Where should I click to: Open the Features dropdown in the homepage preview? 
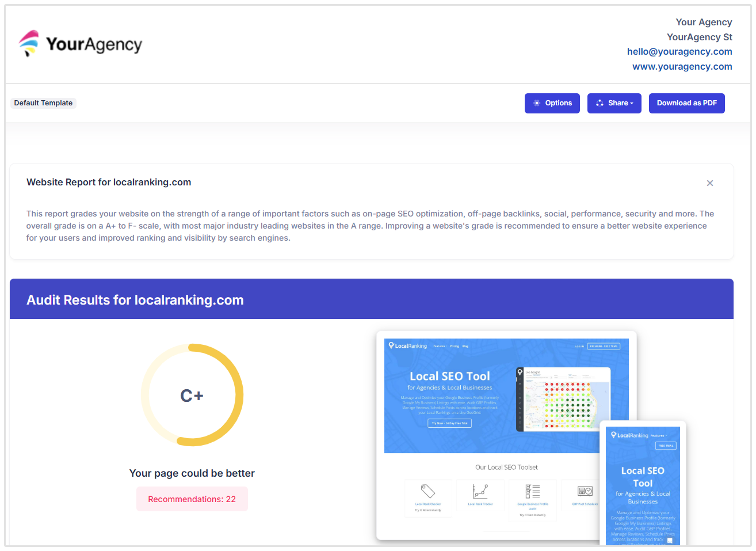440,346
